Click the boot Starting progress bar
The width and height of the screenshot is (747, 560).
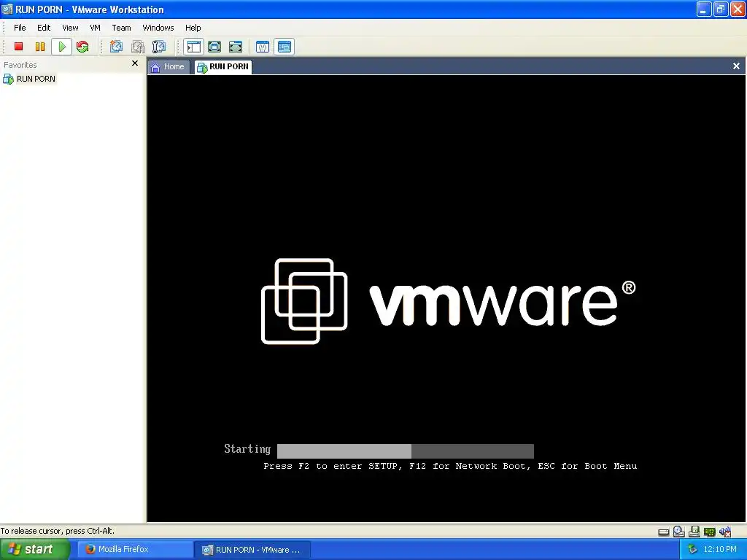(x=406, y=451)
